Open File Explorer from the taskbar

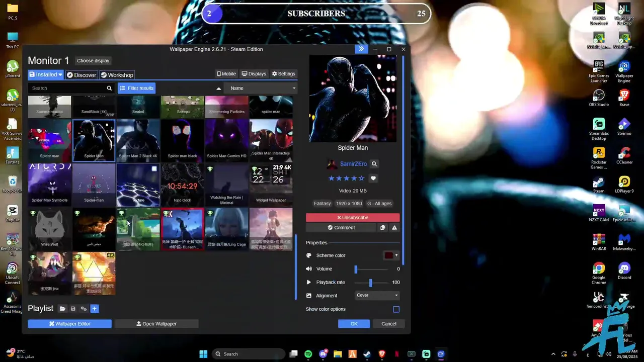[x=338, y=354]
